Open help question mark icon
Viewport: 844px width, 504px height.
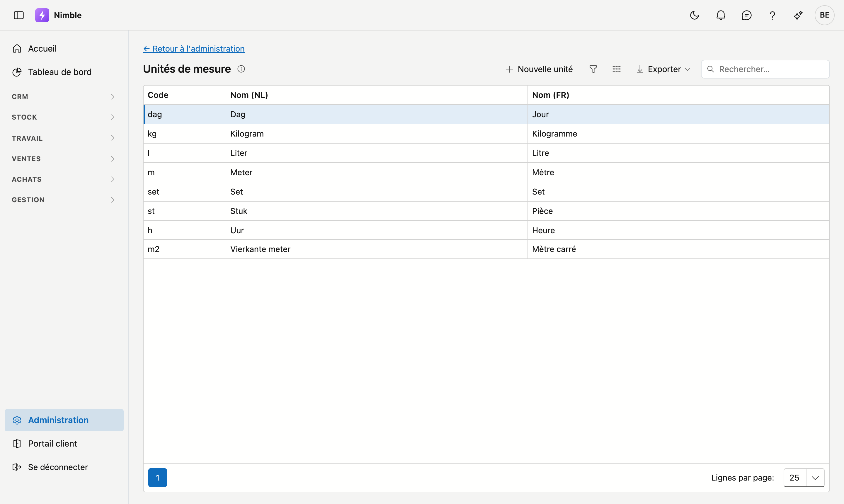click(x=772, y=15)
